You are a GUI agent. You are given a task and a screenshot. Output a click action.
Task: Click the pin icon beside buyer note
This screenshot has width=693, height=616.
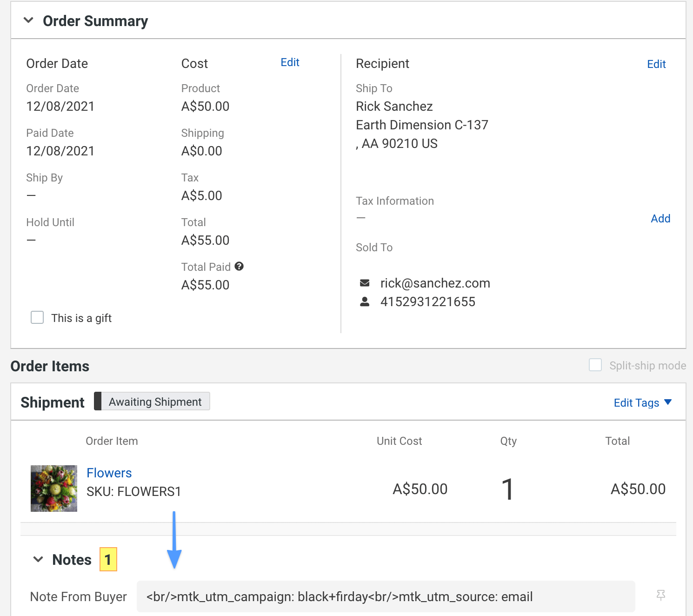click(x=660, y=595)
